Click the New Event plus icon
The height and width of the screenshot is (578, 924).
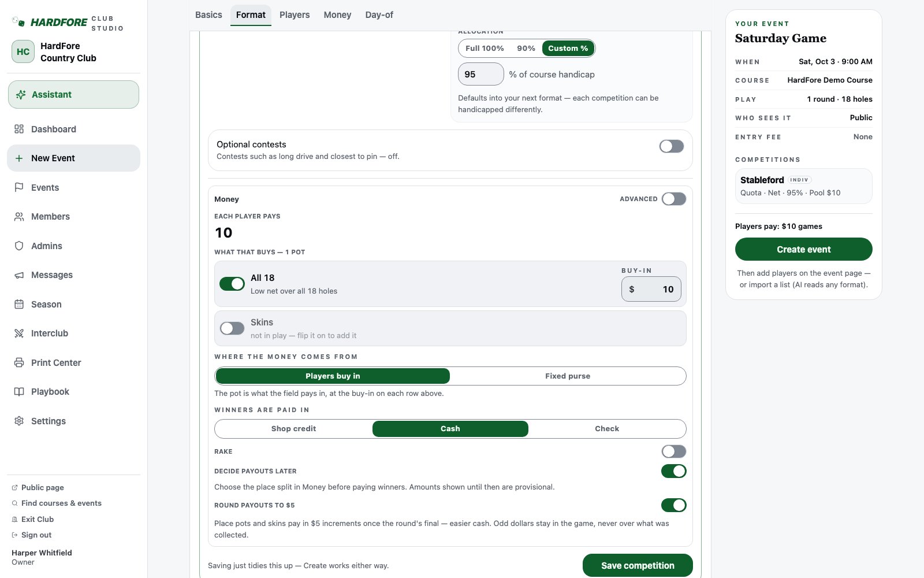[19, 158]
